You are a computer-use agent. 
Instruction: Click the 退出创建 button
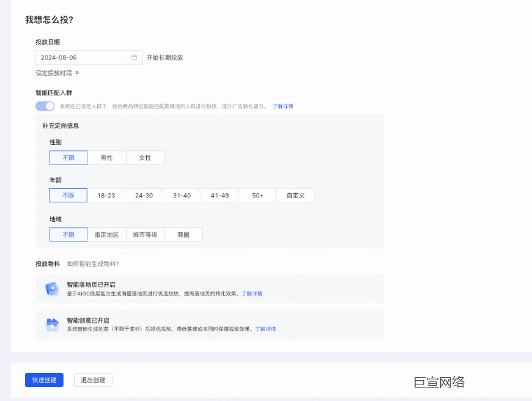point(92,380)
